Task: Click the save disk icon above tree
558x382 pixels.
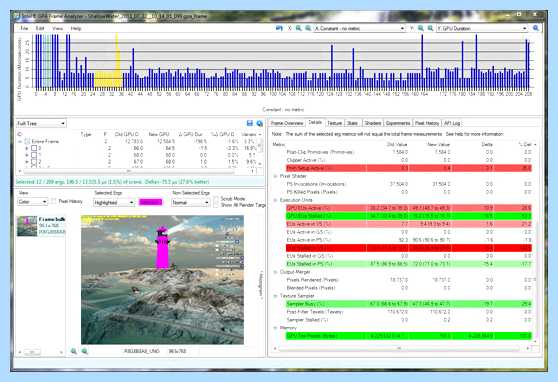Action: pyautogui.click(x=250, y=123)
